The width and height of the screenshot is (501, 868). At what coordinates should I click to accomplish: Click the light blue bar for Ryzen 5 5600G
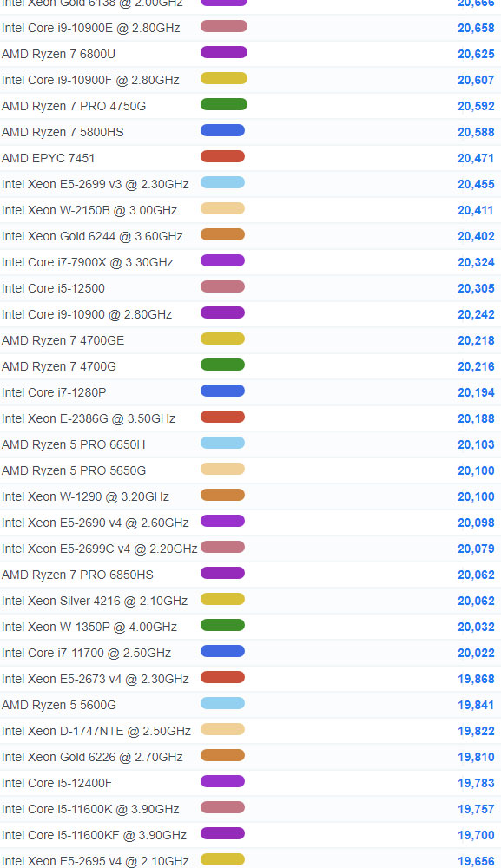pos(222,703)
